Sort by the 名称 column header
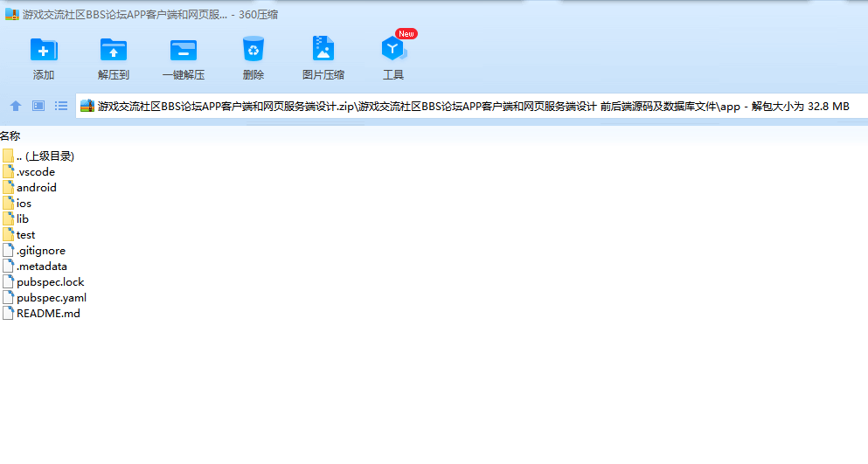 tap(10, 136)
